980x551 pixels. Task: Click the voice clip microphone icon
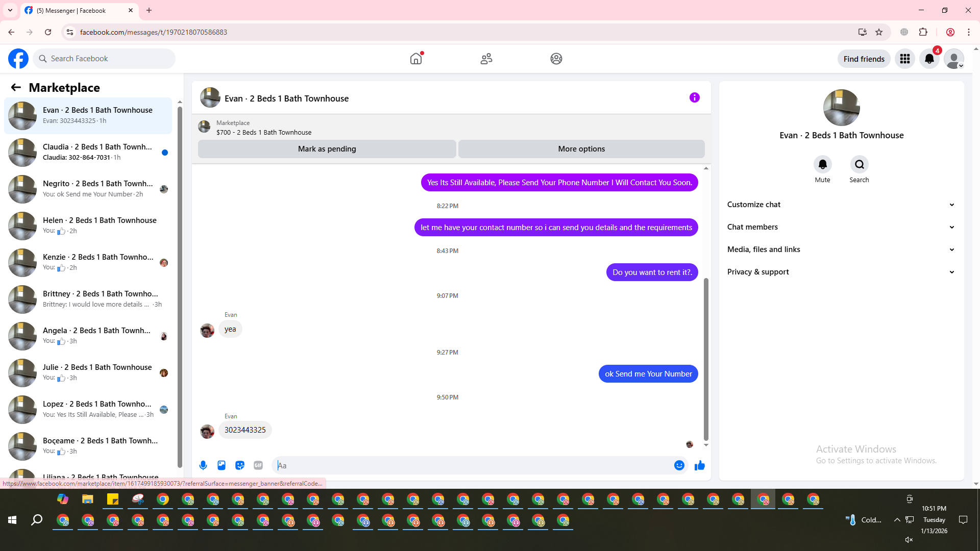[x=203, y=465]
